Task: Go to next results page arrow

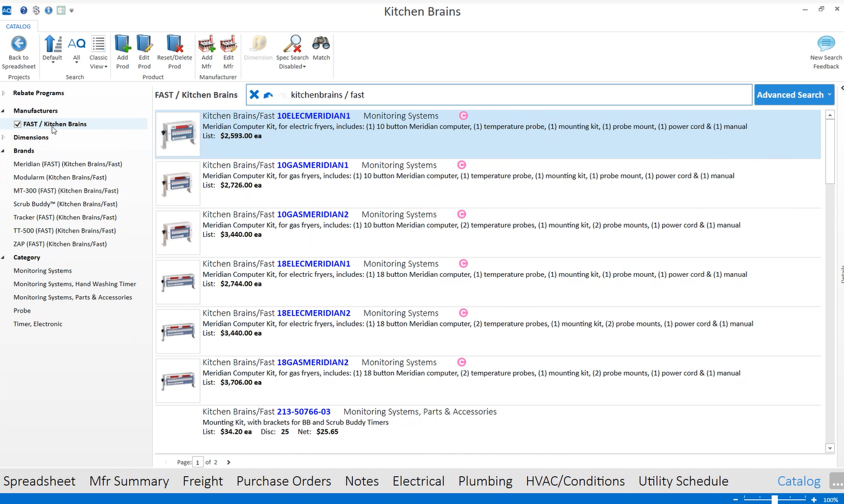Action: point(229,462)
